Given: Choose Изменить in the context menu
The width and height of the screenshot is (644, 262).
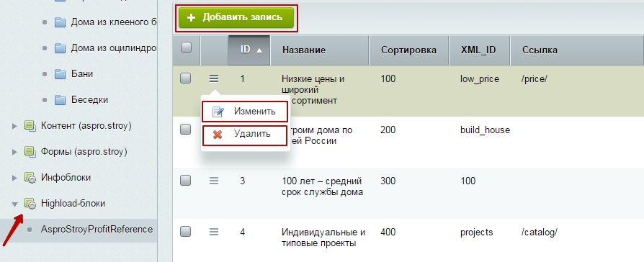Looking at the screenshot, I should (245, 112).
